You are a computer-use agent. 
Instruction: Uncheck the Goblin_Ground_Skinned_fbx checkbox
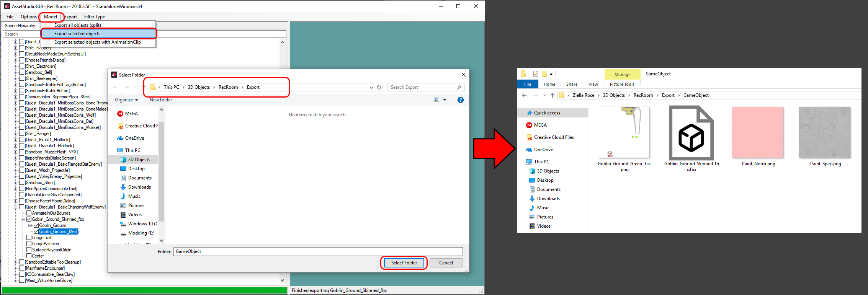29,219
